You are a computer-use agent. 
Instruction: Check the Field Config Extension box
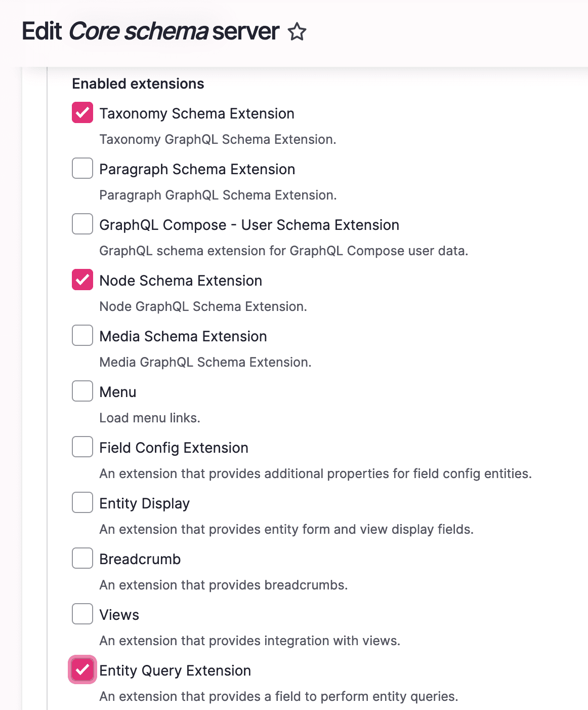pos(82,447)
